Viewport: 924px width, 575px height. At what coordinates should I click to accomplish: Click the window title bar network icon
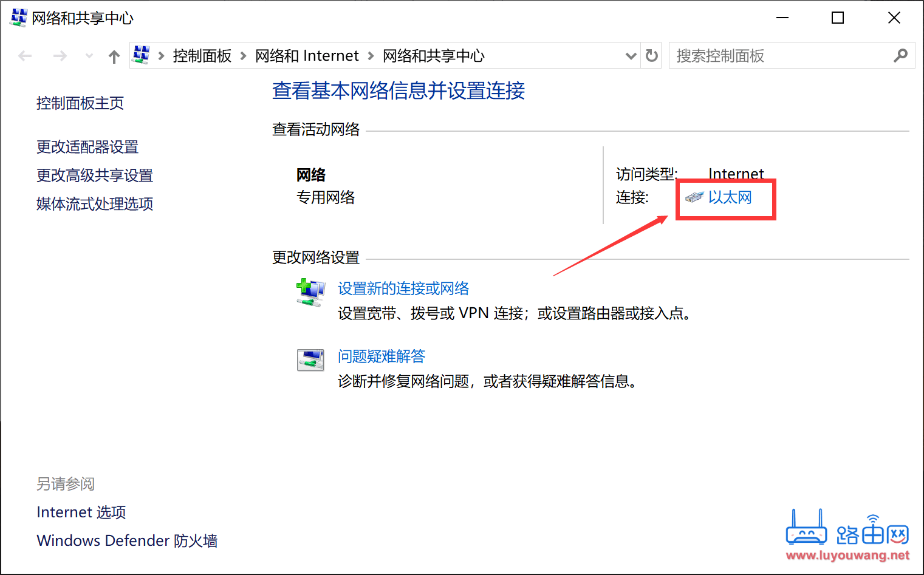18,18
